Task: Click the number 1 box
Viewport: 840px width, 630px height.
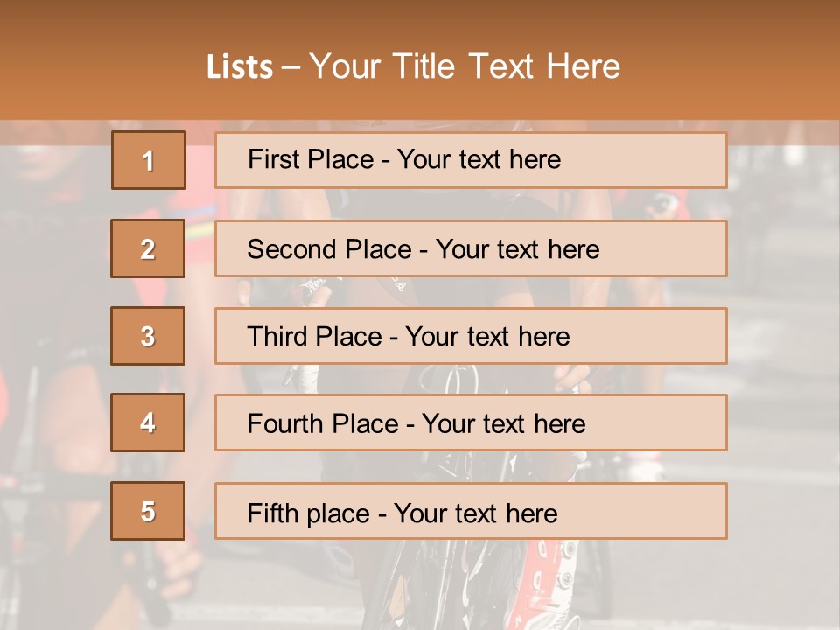Action: [148, 160]
